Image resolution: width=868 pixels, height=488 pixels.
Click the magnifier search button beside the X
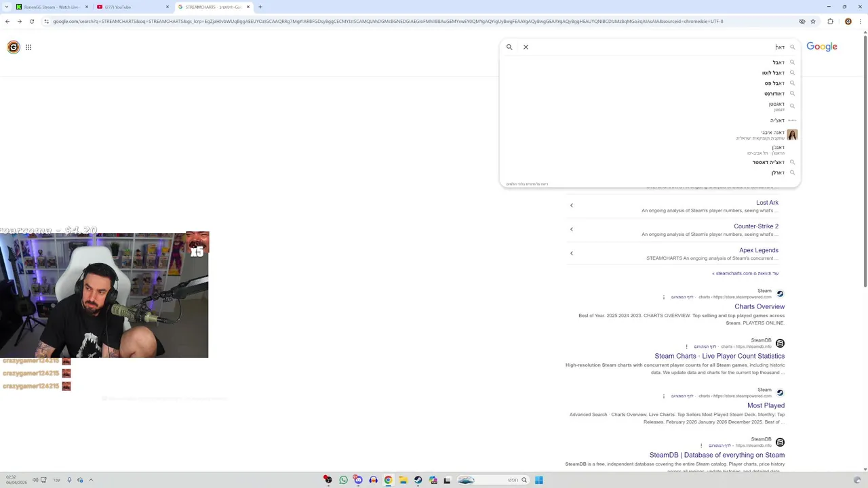point(509,47)
